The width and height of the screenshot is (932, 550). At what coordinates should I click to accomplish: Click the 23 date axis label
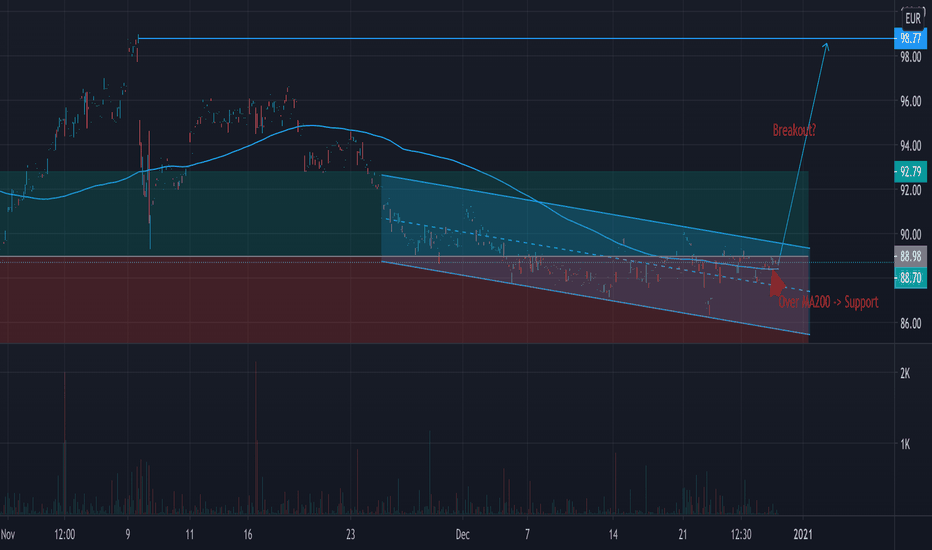351,534
